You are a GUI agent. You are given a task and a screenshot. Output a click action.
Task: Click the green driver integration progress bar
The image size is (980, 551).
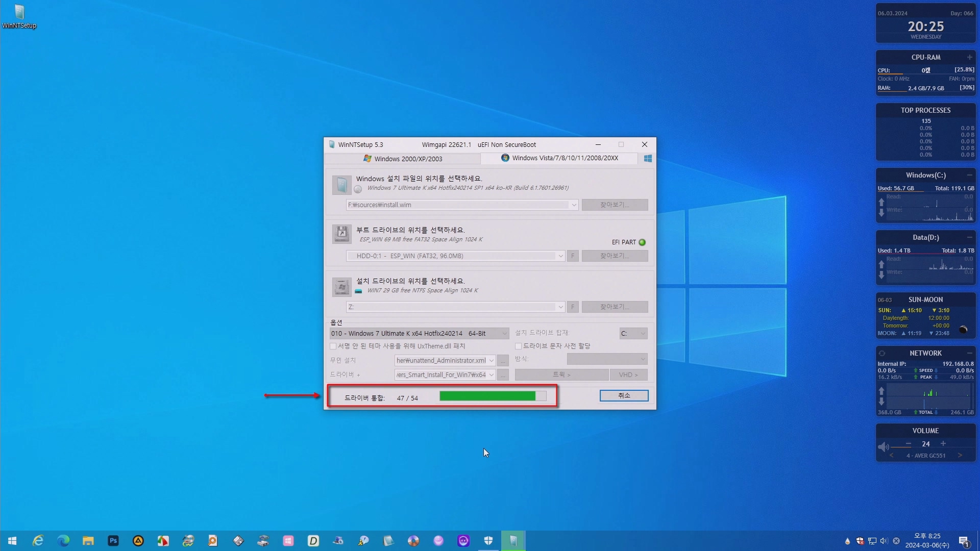(x=493, y=396)
